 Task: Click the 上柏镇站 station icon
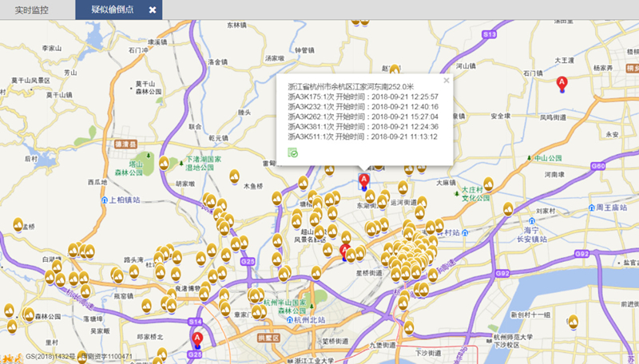105,200
